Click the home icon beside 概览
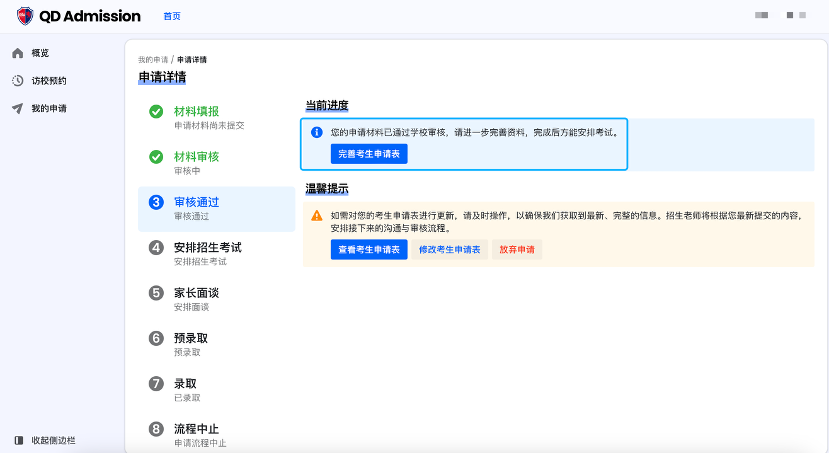Screen dimensions: 830x454 click(17, 53)
